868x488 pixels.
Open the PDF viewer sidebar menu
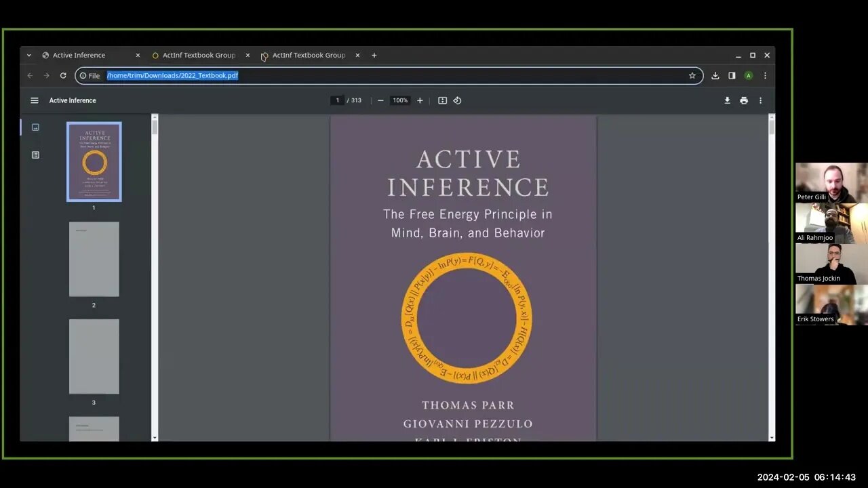[35, 100]
